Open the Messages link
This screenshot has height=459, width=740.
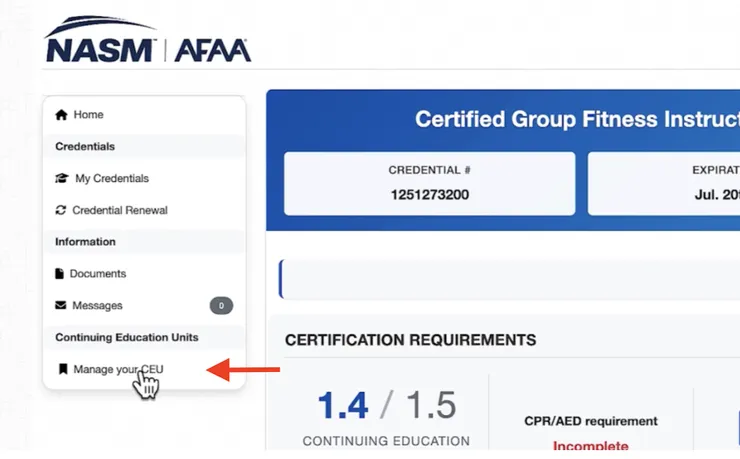point(97,306)
